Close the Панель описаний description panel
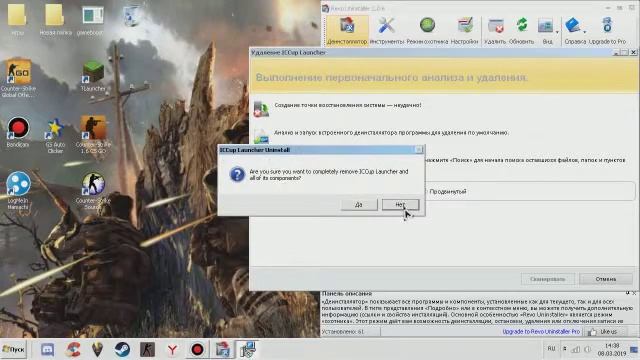This screenshot has width=640, height=360. click(634, 293)
